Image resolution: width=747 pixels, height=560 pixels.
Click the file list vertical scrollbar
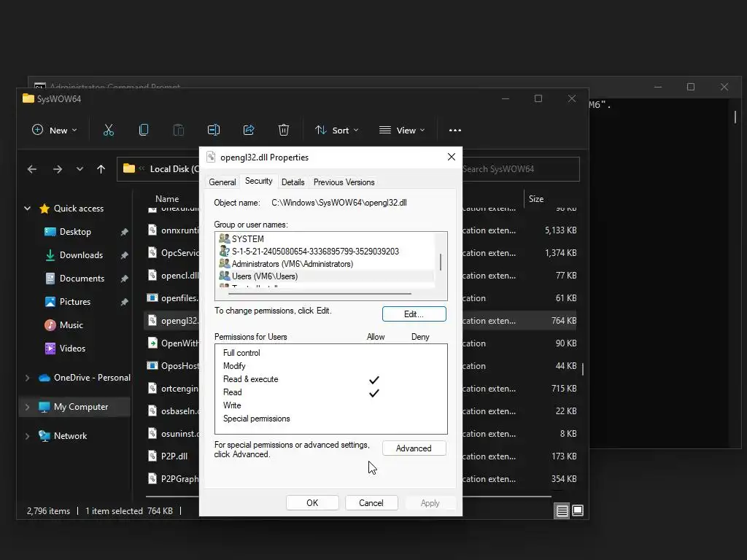[x=583, y=370]
